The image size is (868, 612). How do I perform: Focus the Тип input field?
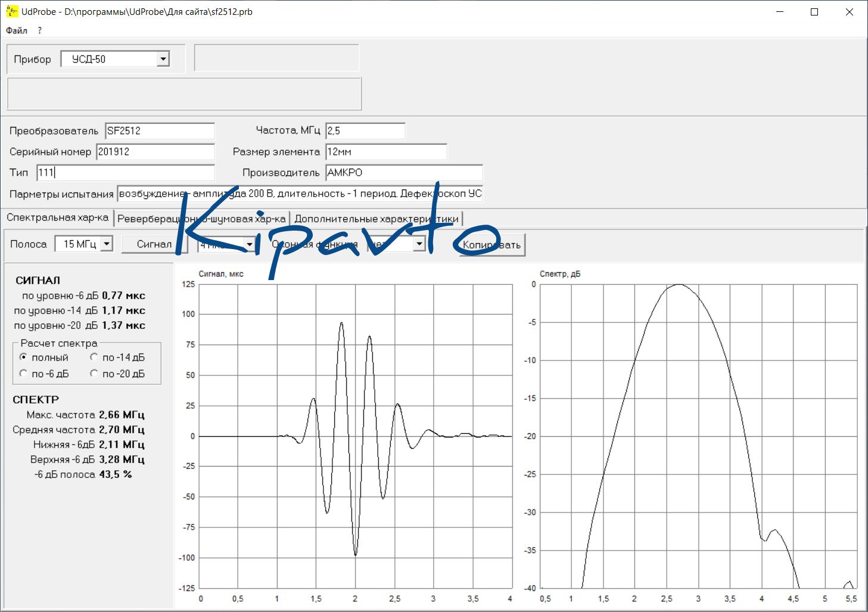126,173
